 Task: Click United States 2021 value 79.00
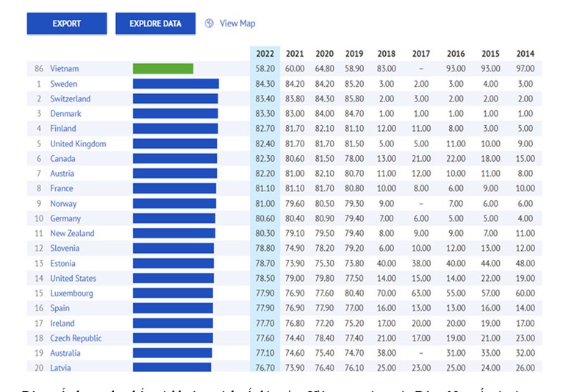click(x=295, y=278)
